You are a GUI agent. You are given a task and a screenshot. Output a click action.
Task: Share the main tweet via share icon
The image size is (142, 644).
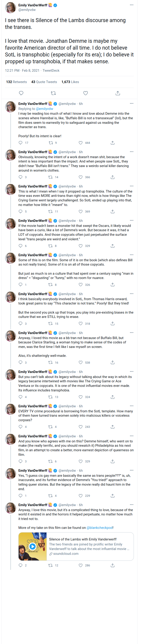118,93
